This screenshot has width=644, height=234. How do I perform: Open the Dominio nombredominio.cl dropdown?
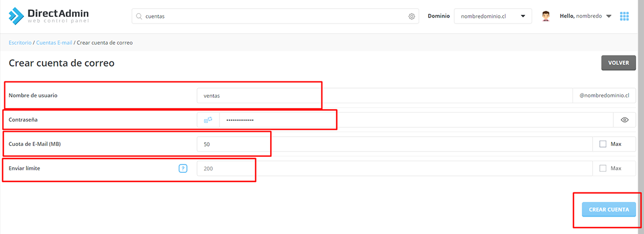coord(493,16)
